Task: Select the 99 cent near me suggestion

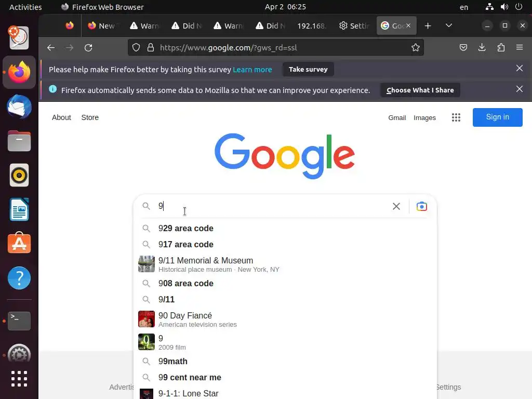Action: 285,377
